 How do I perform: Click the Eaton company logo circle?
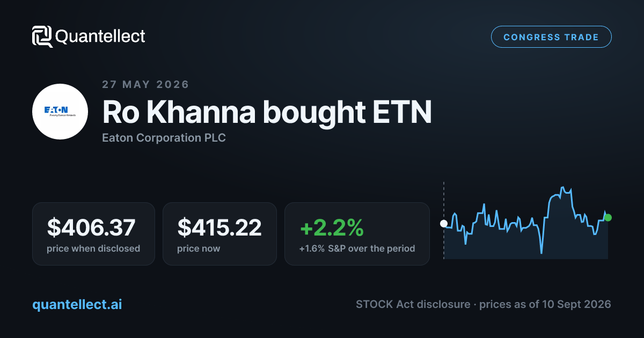(x=60, y=112)
